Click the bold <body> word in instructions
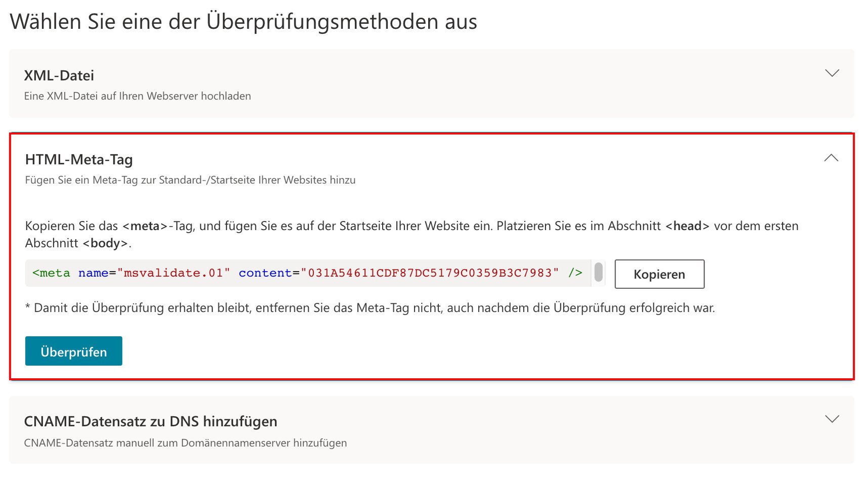868x488 pixels. (105, 243)
